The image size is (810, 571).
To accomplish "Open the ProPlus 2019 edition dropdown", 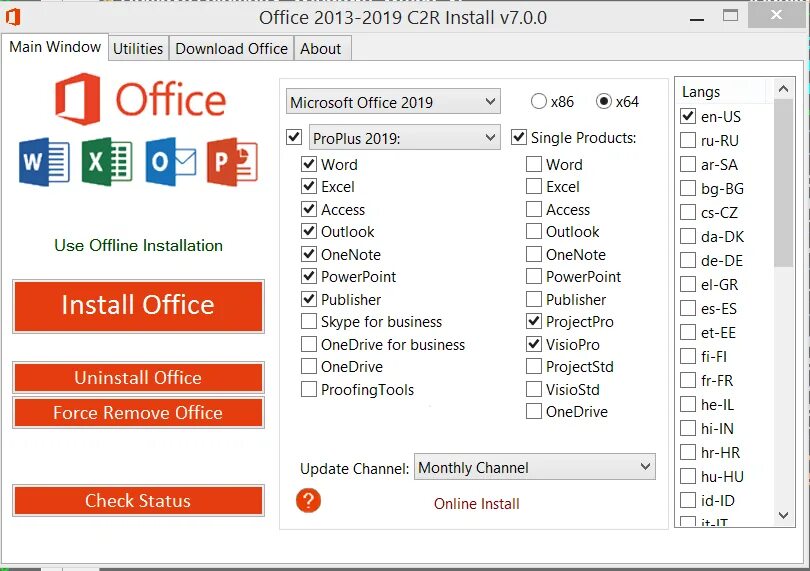I will pyautogui.click(x=404, y=138).
